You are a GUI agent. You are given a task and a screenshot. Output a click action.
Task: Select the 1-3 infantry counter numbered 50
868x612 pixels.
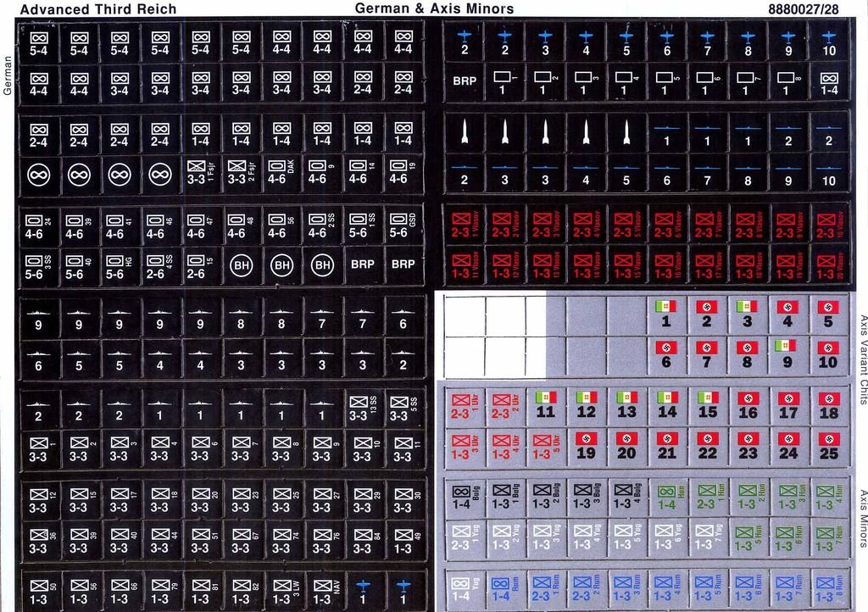point(38,592)
